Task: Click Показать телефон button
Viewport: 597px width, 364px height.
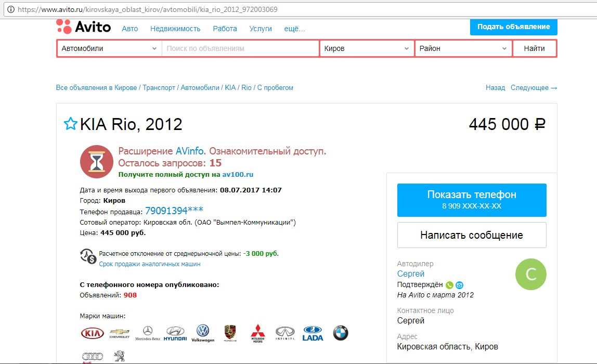Action: [x=472, y=200]
